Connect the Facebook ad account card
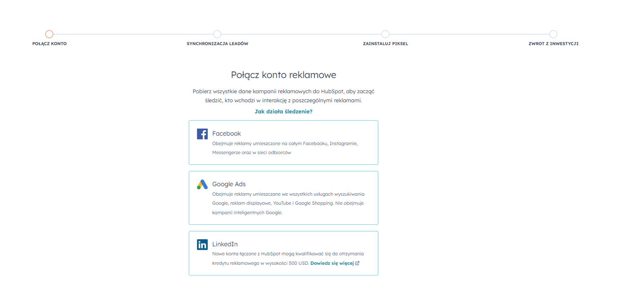 coord(283,143)
